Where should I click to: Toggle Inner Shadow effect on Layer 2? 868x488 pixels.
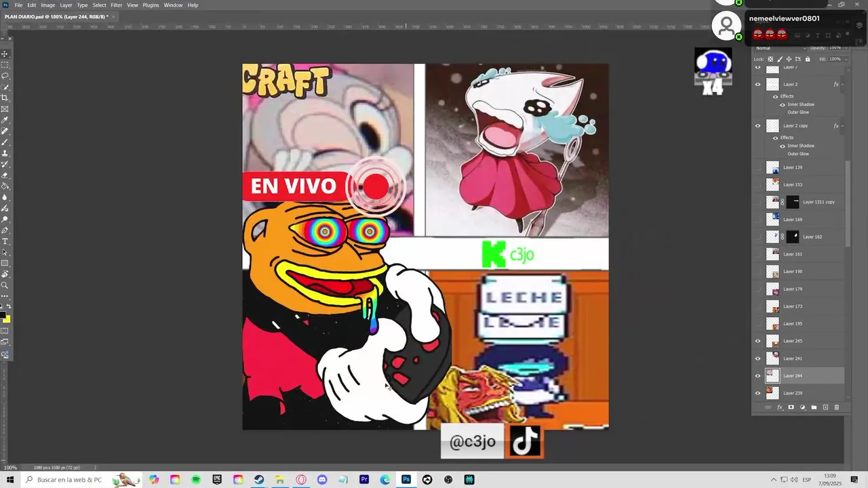(783, 105)
